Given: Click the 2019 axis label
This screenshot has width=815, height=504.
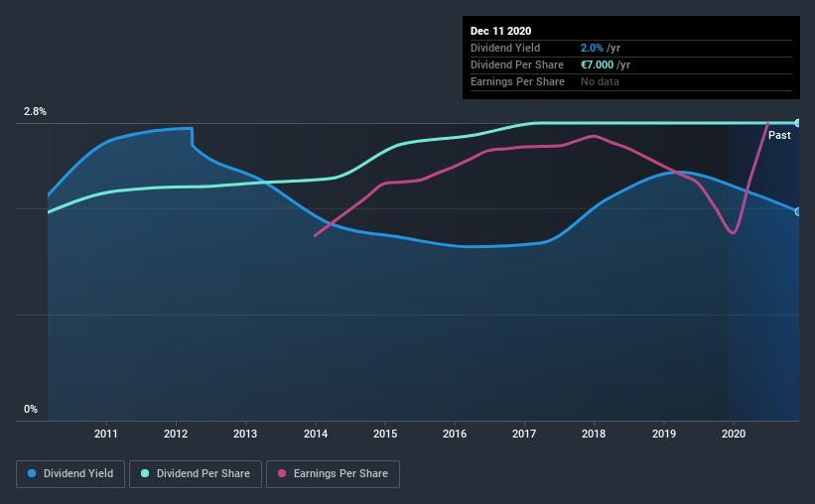Looking at the screenshot, I should [x=664, y=434].
